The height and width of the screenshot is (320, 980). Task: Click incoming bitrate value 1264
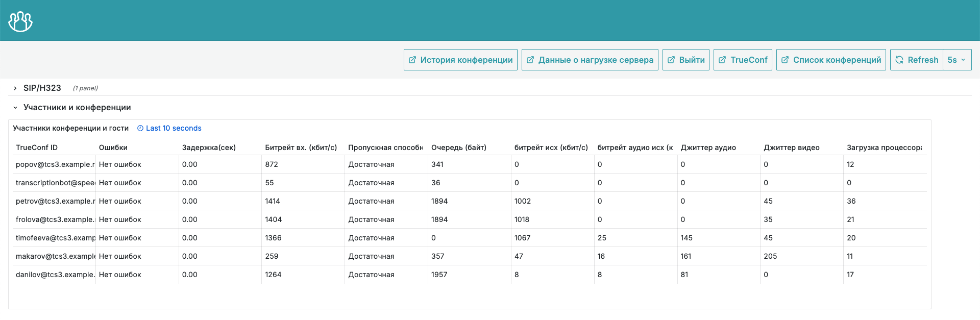tap(274, 275)
